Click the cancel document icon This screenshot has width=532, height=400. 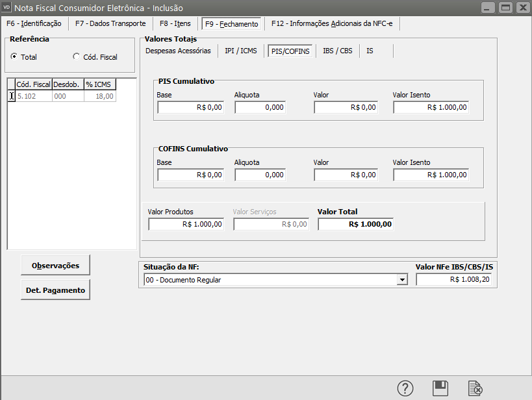[475, 388]
